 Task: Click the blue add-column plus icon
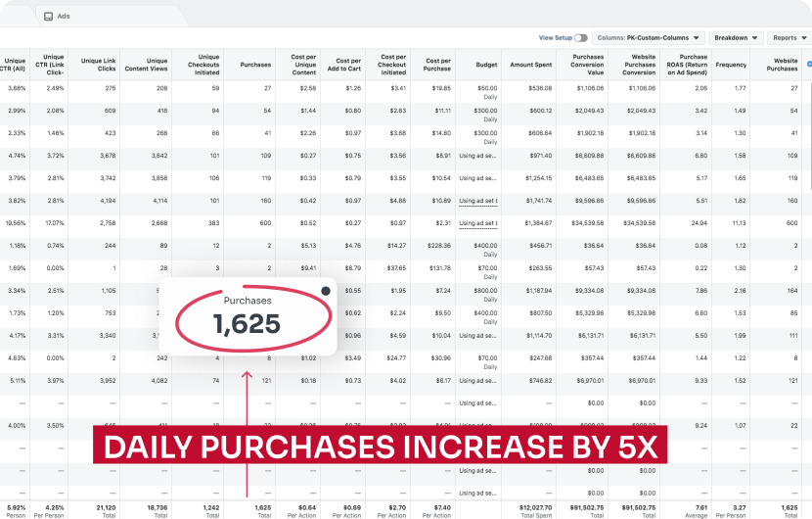pos(808,65)
